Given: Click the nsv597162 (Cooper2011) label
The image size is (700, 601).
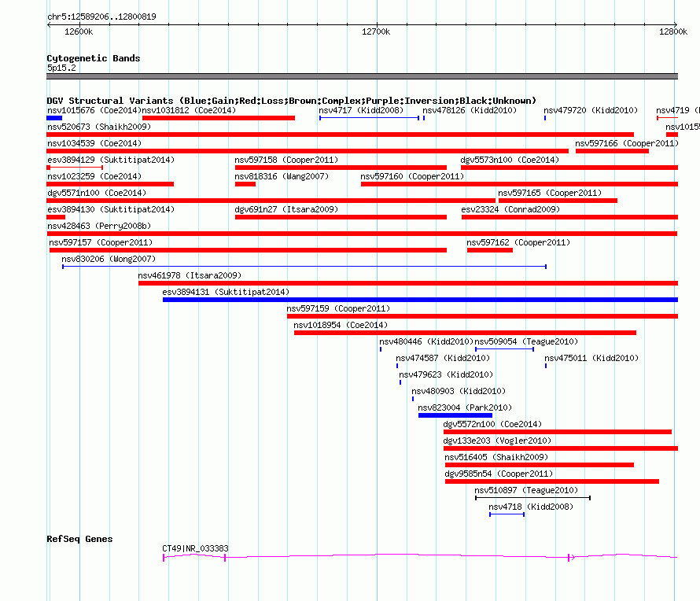Looking at the screenshot, I should coord(518,242).
